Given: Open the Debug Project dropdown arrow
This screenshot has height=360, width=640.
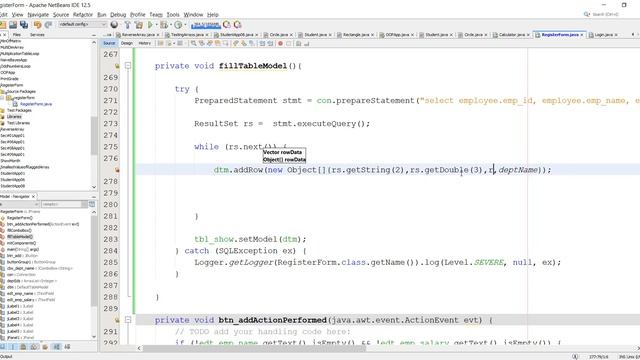Looking at the screenshot, I should pos(170,25).
